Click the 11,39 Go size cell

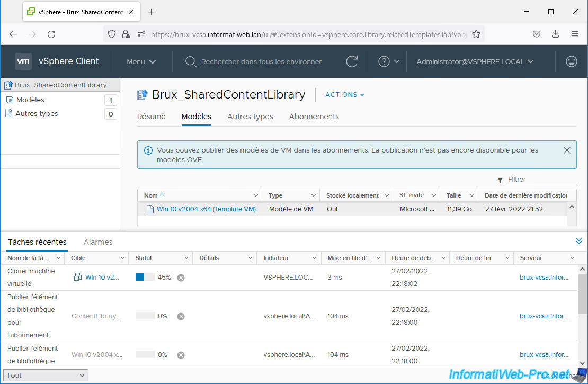pos(459,209)
